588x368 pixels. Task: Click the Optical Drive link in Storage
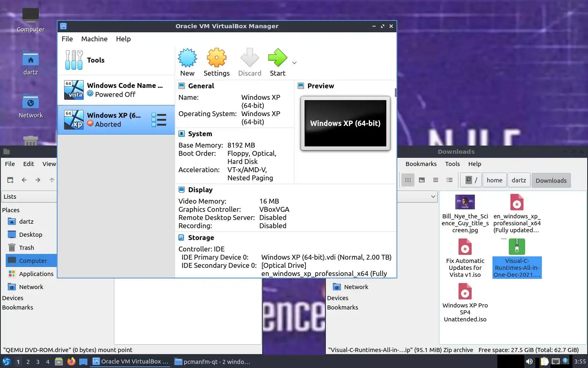point(284,265)
